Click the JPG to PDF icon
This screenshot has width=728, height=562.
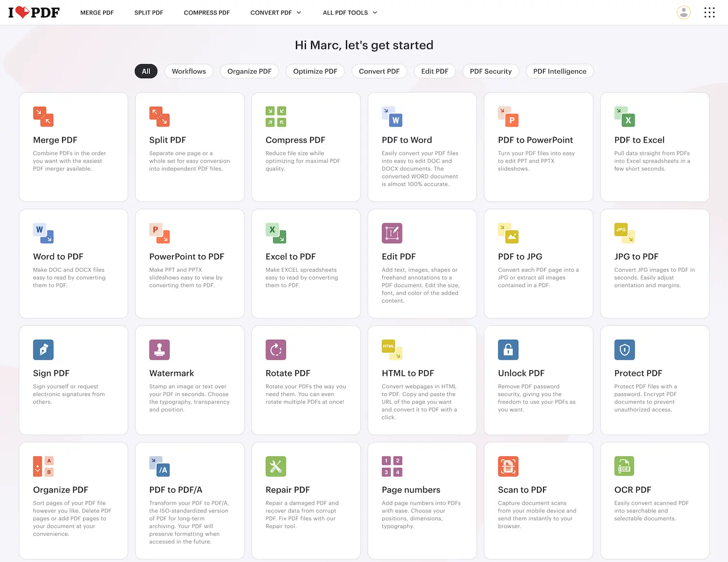click(x=625, y=233)
